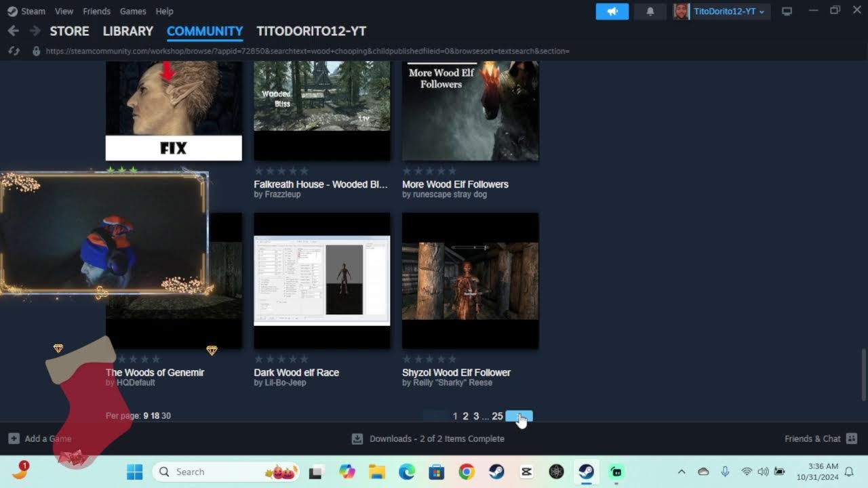Click the back navigation arrow

(x=13, y=31)
